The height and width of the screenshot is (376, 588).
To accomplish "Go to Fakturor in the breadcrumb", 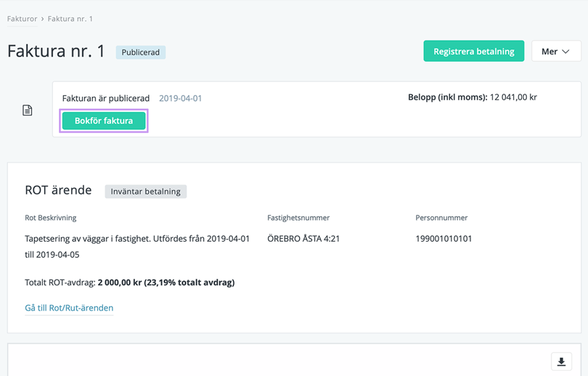I will tap(22, 19).
